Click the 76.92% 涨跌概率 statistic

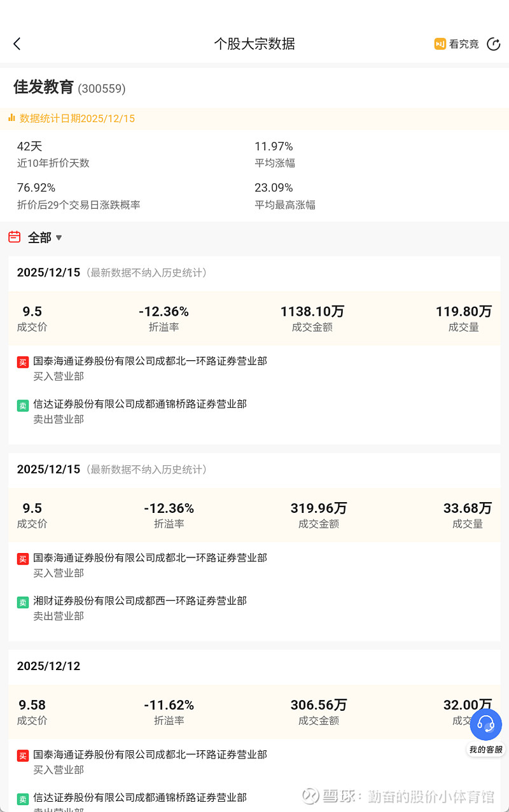pos(36,188)
